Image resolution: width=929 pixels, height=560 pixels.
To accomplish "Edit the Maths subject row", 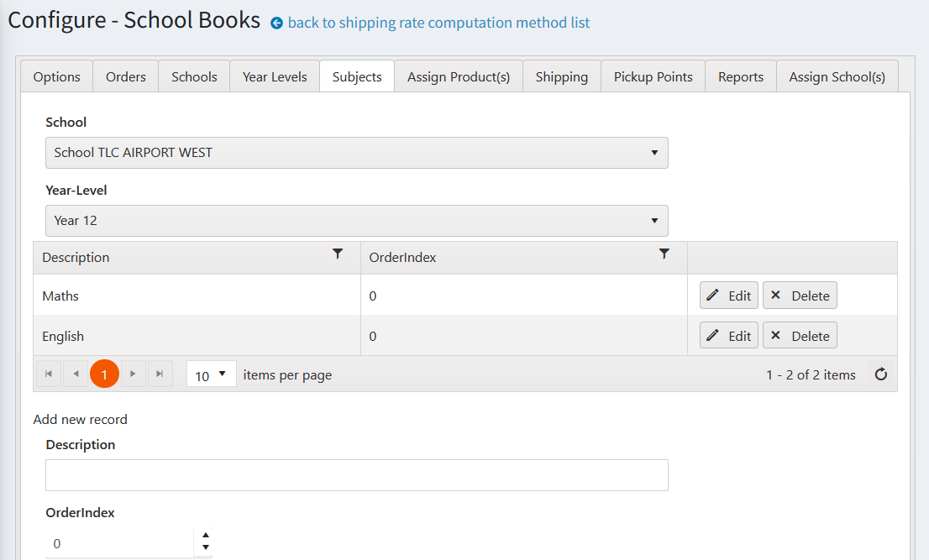I will pos(728,296).
